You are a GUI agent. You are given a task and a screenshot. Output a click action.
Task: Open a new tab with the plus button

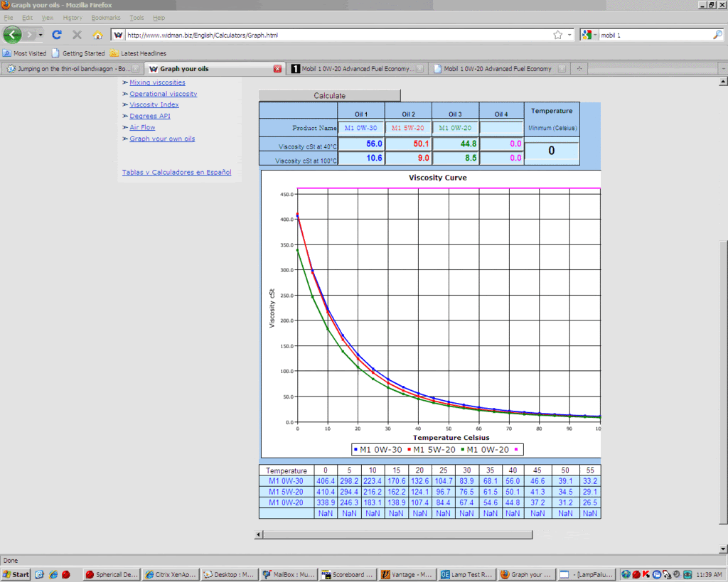(x=579, y=69)
